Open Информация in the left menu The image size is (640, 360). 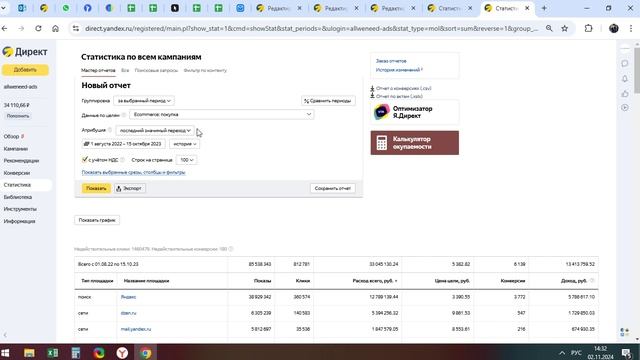point(19,221)
